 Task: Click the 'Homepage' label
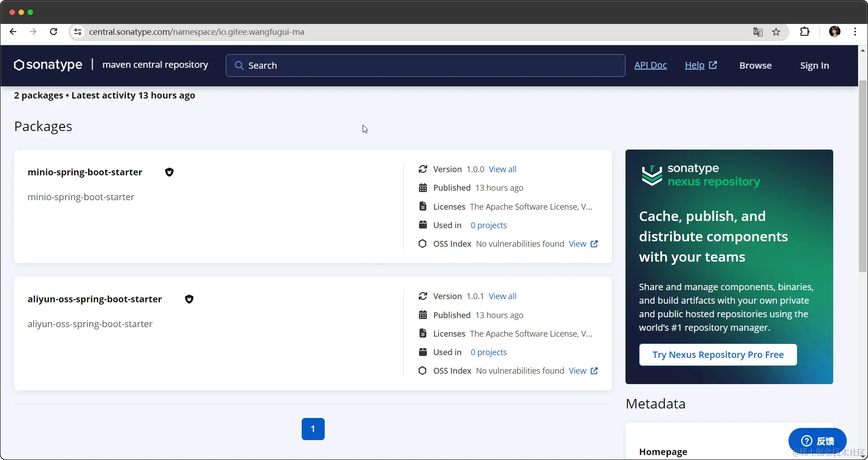[663, 452]
